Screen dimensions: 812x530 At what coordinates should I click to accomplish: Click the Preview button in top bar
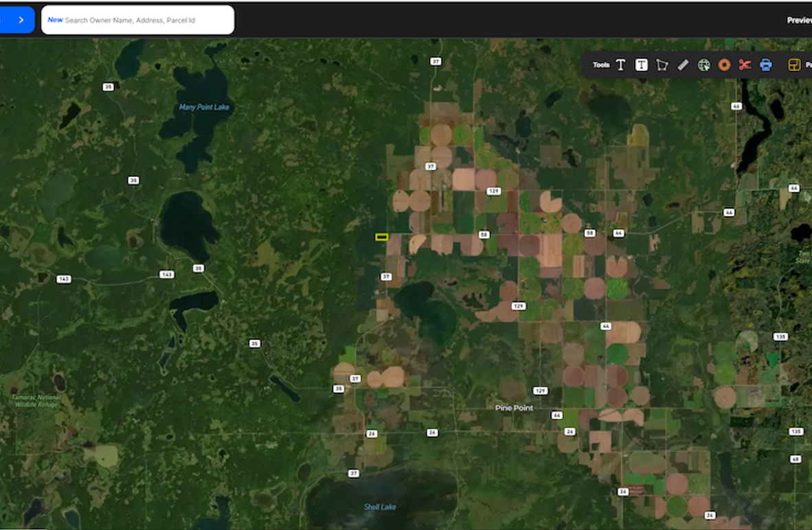pos(799,20)
